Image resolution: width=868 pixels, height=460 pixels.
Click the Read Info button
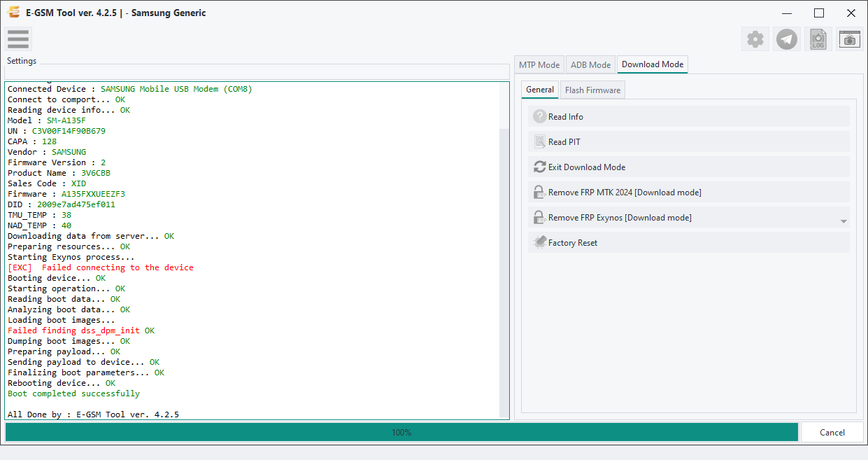[x=689, y=117]
